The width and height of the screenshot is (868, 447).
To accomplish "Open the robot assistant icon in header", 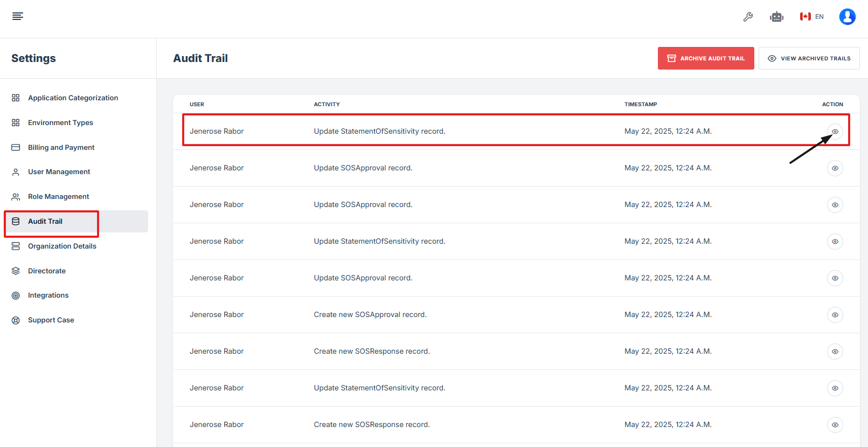I will point(776,17).
